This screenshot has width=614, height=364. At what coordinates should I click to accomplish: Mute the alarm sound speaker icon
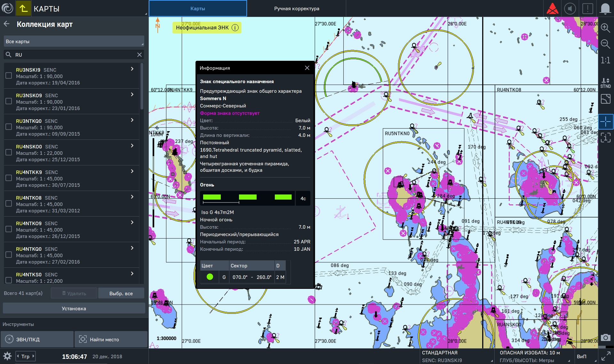570,9
